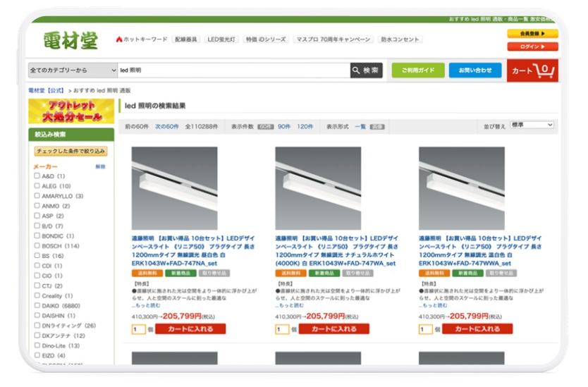This screenshot has height=387, width=588.
Task: Click the 電材堂【公式】breadcrumb link
Action: pos(46,90)
